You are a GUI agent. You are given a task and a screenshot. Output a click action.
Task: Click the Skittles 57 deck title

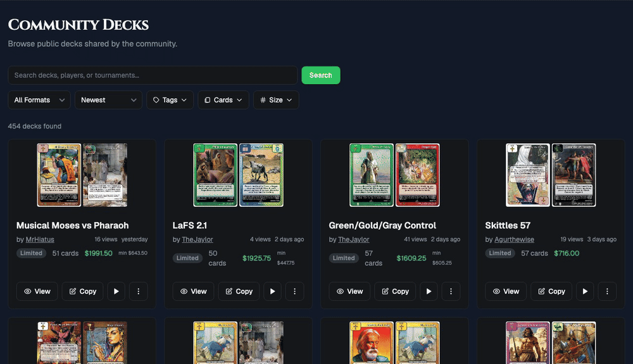pyautogui.click(x=508, y=225)
